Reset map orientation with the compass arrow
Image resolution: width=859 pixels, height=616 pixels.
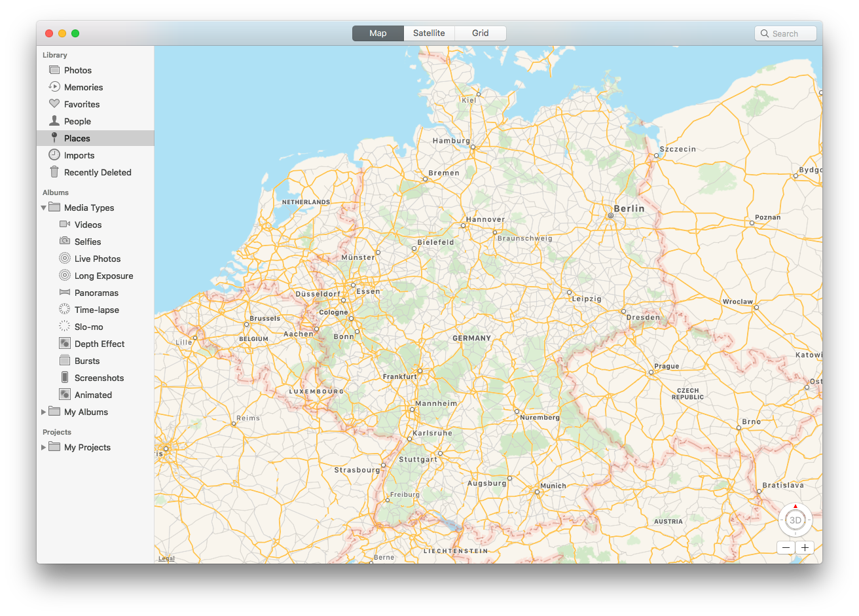click(795, 506)
